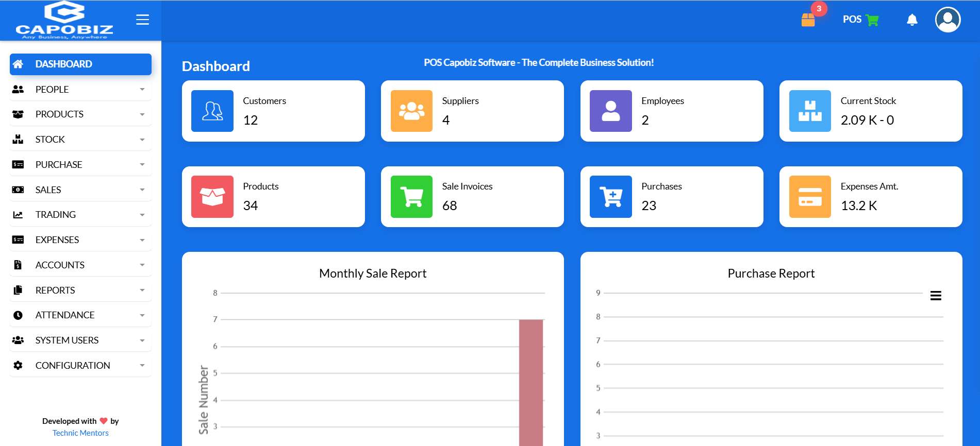Click the Sales money sidebar icon
Screen dimensions: 980x446
18,190
